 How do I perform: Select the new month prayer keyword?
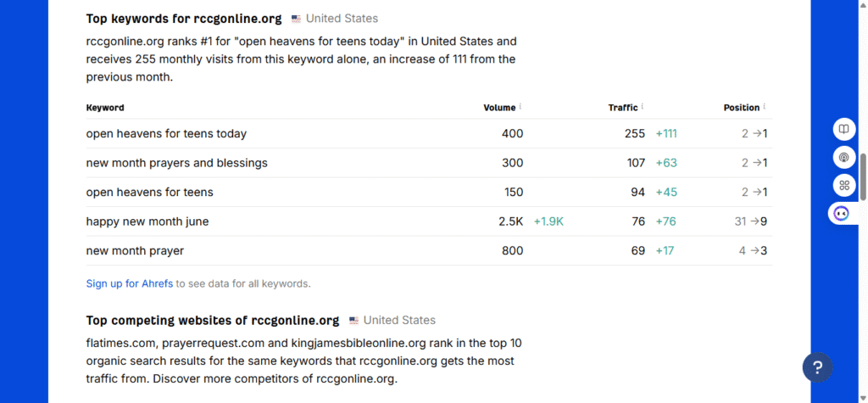[x=135, y=251]
